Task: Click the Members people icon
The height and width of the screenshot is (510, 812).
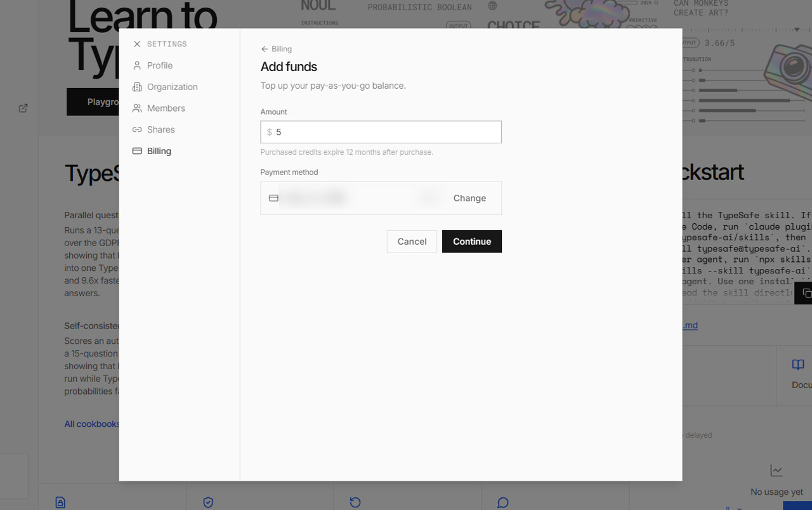Action: (137, 108)
